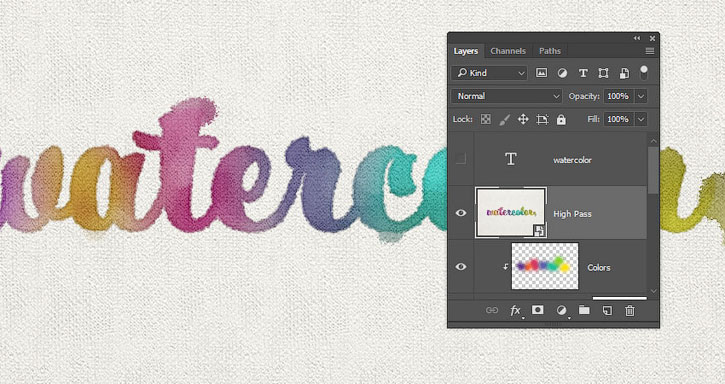
Task: Filter for pixel layers
Action: (x=541, y=73)
